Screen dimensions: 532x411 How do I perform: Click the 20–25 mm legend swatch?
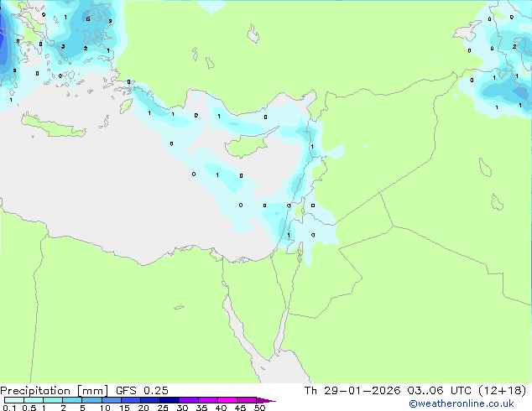150,400
